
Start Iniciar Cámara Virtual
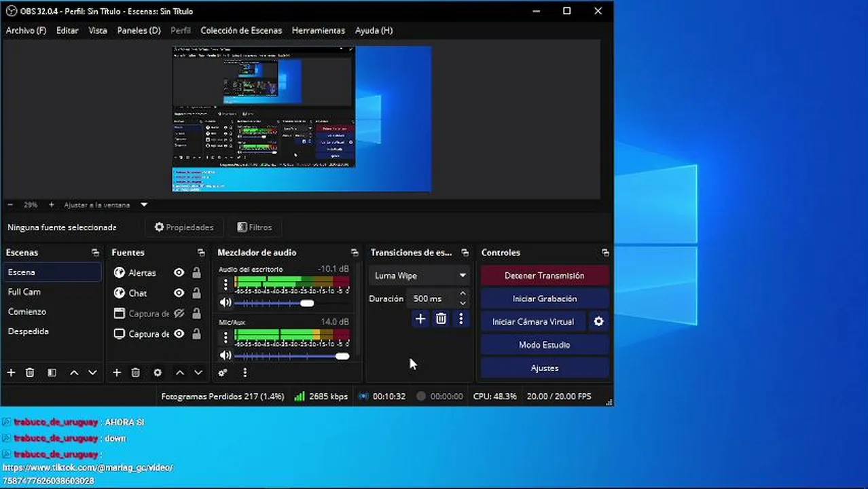(x=533, y=322)
